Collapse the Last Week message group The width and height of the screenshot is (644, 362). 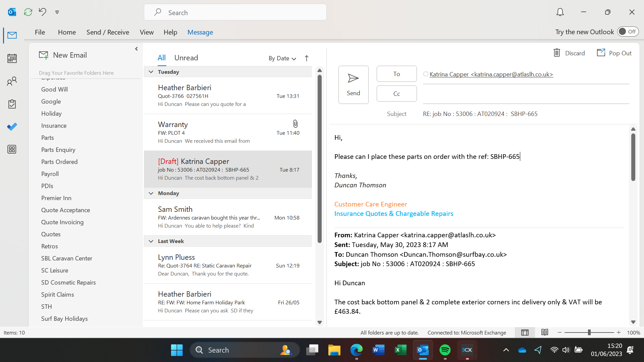coord(151,241)
